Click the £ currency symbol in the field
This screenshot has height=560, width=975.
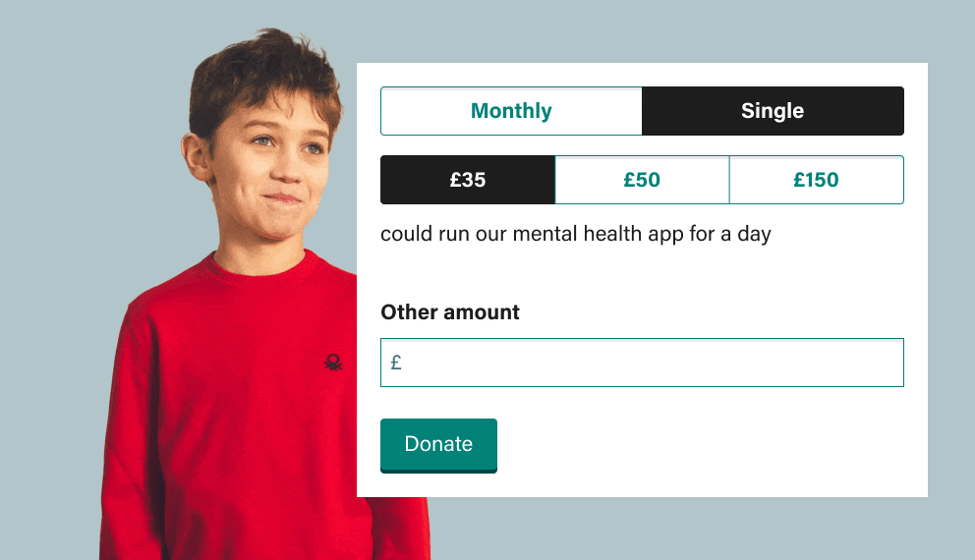point(396,362)
